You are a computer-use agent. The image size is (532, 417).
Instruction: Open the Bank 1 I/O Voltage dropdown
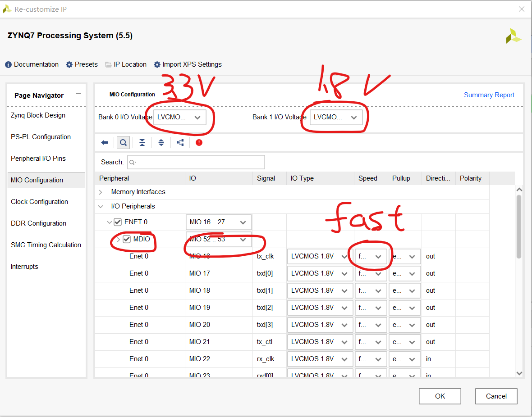tap(336, 117)
